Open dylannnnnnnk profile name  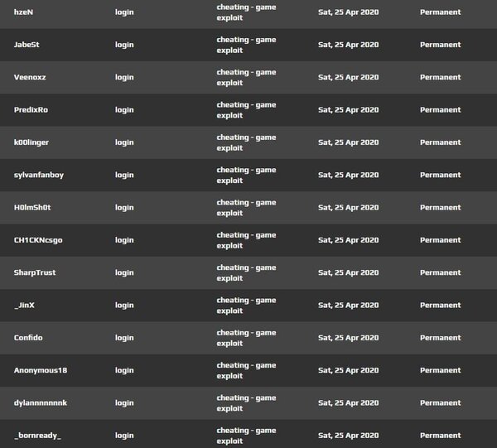click(41, 403)
